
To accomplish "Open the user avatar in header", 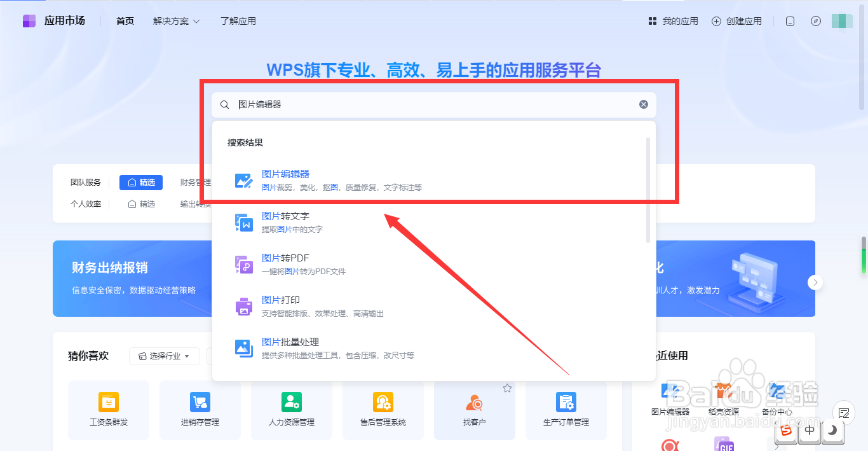I will pos(842,21).
